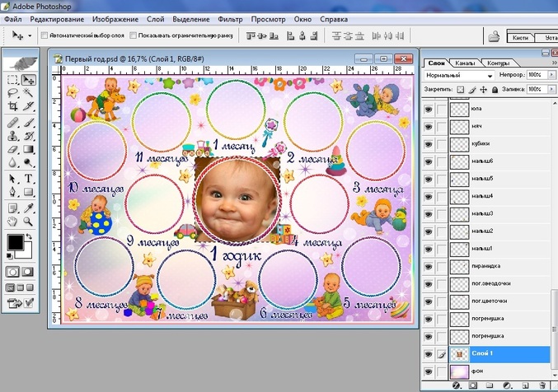Select the Eraser tool
The height and width of the screenshot is (392, 558).
[13, 150]
